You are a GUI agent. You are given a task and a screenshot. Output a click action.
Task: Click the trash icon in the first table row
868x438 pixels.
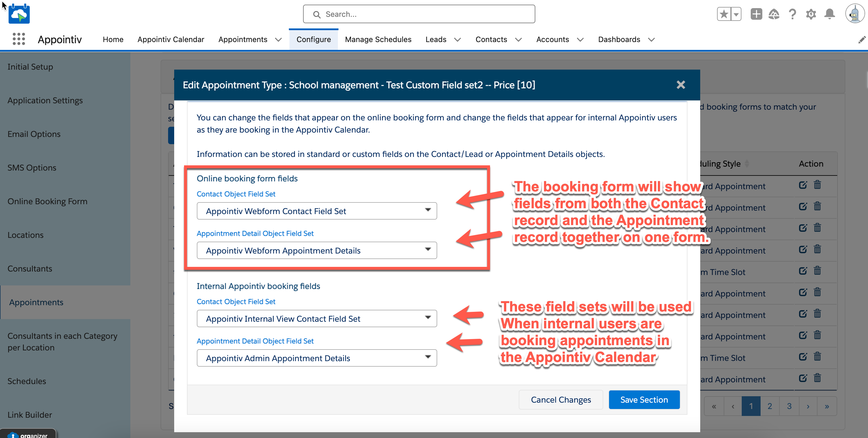point(817,185)
